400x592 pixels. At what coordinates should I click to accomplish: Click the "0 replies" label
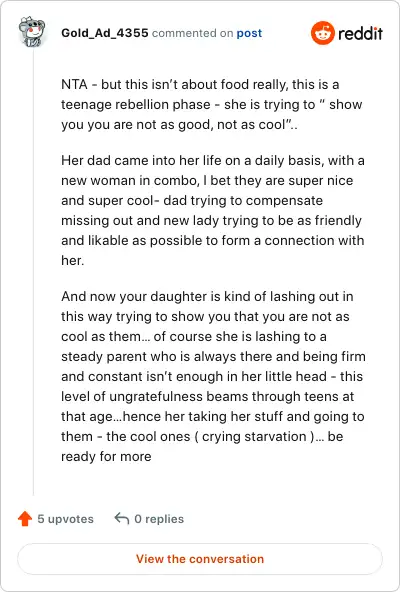pos(159,519)
